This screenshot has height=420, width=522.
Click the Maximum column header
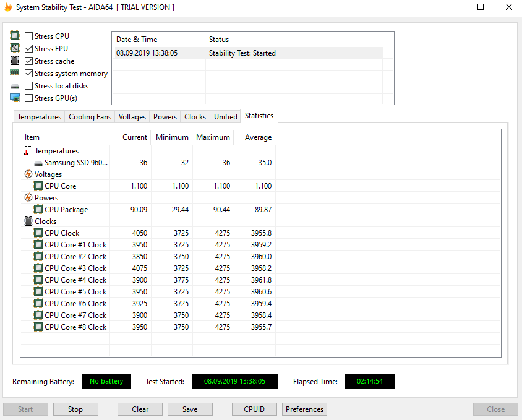[213, 137]
